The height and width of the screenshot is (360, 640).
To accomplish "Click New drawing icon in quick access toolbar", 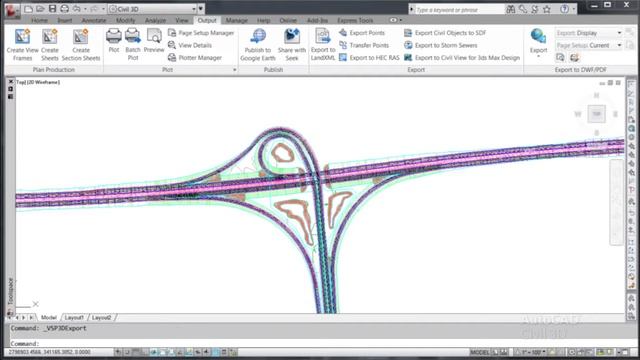I will pos(28,9).
